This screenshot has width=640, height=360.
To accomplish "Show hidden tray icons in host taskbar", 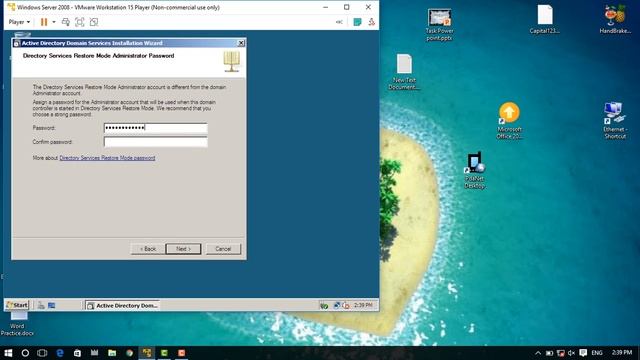I will 538,353.
